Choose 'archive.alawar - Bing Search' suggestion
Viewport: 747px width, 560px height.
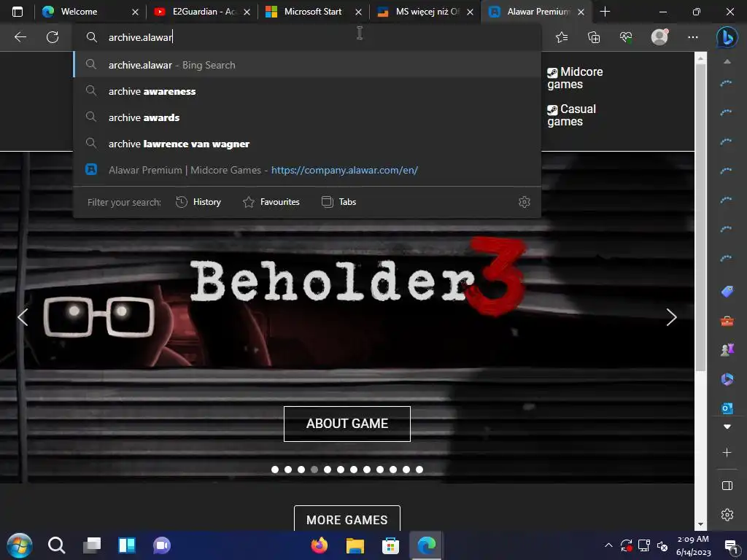click(x=307, y=65)
